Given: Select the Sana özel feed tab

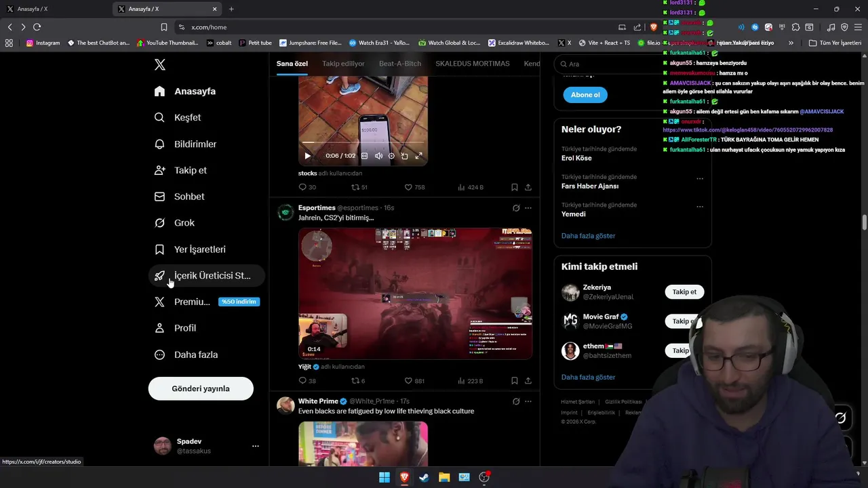Looking at the screenshot, I should 292,64.
